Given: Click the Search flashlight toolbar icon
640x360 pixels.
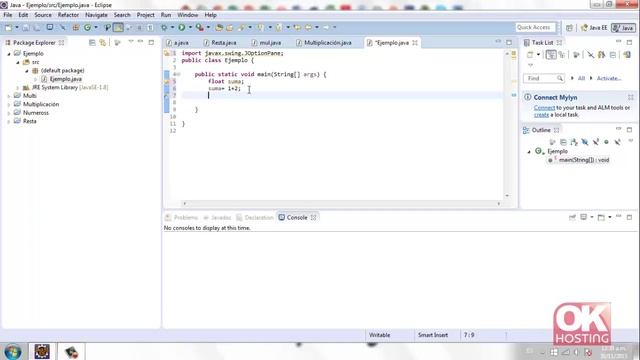Looking at the screenshot, I should point(242,27).
